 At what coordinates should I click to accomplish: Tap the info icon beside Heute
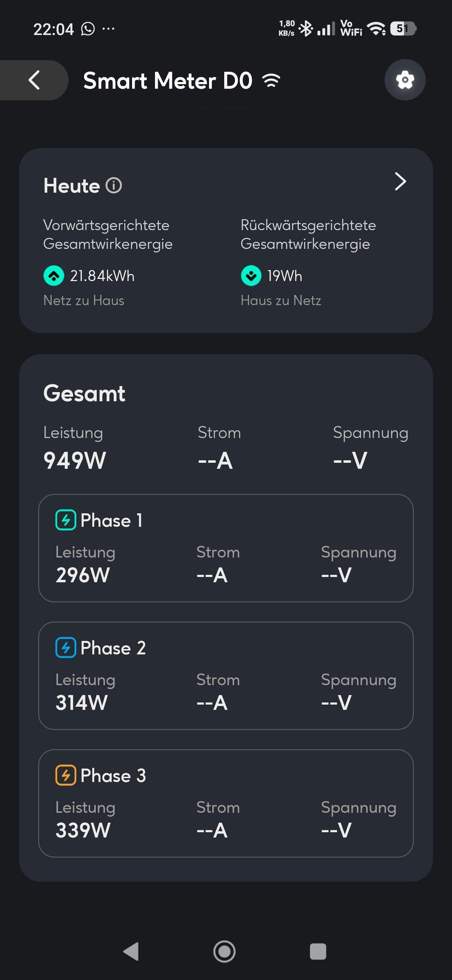click(114, 186)
